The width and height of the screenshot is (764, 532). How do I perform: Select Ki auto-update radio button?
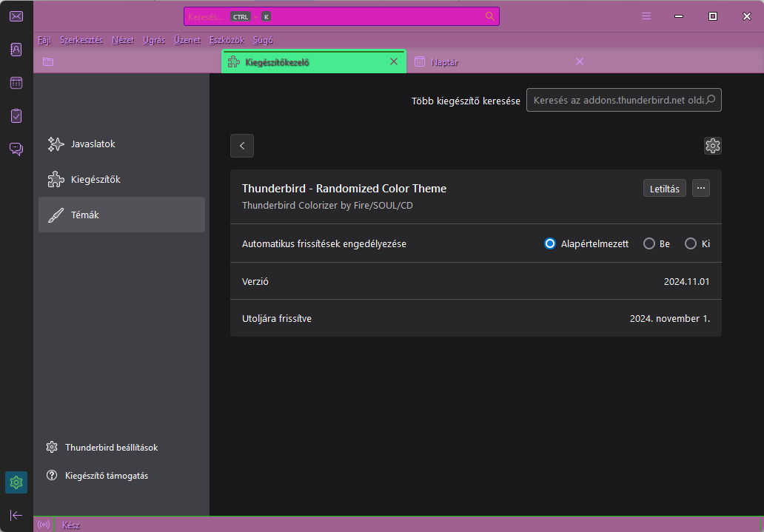click(691, 243)
